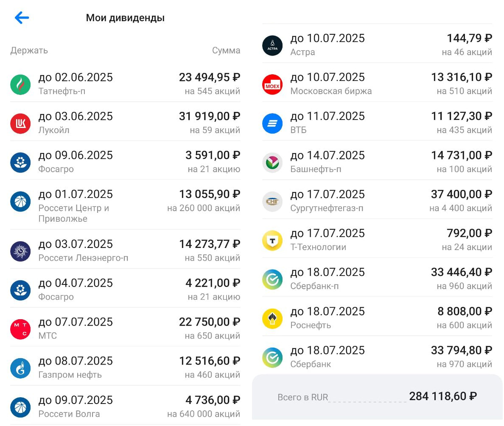Tap the yellow Роснефть logo icon

(x=272, y=318)
